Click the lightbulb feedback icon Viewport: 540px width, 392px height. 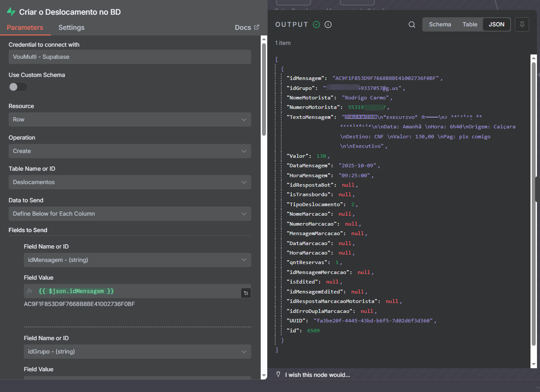point(278,374)
